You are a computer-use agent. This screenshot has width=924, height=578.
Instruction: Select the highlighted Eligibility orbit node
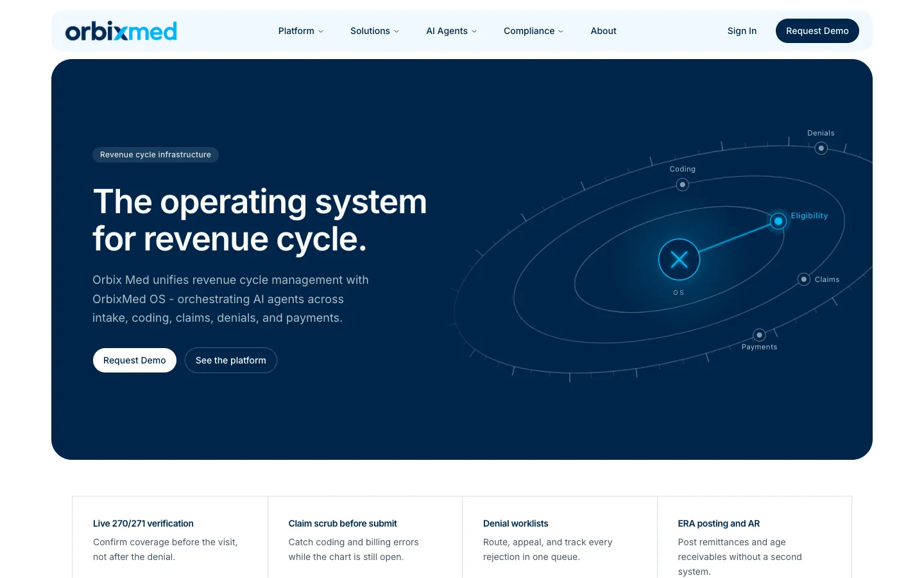778,221
